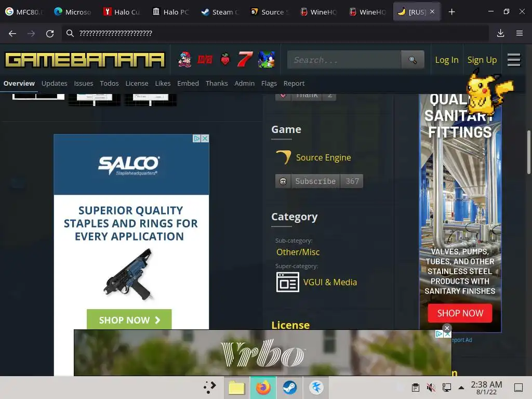This screenshot has width=532, height=399.
Task: Close the Salco ad with X
Action: pos(205,138)
